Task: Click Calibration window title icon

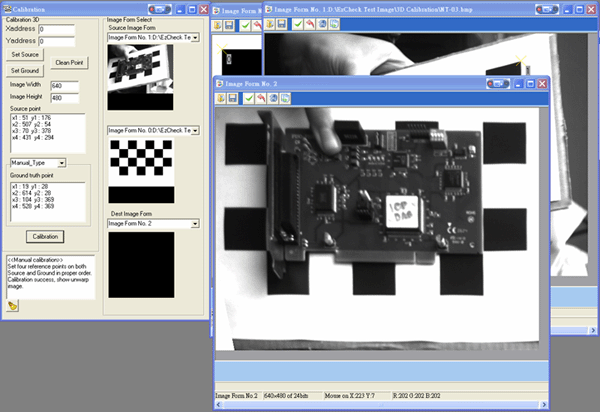Action: pyautogui.click(x=7, y=9)
